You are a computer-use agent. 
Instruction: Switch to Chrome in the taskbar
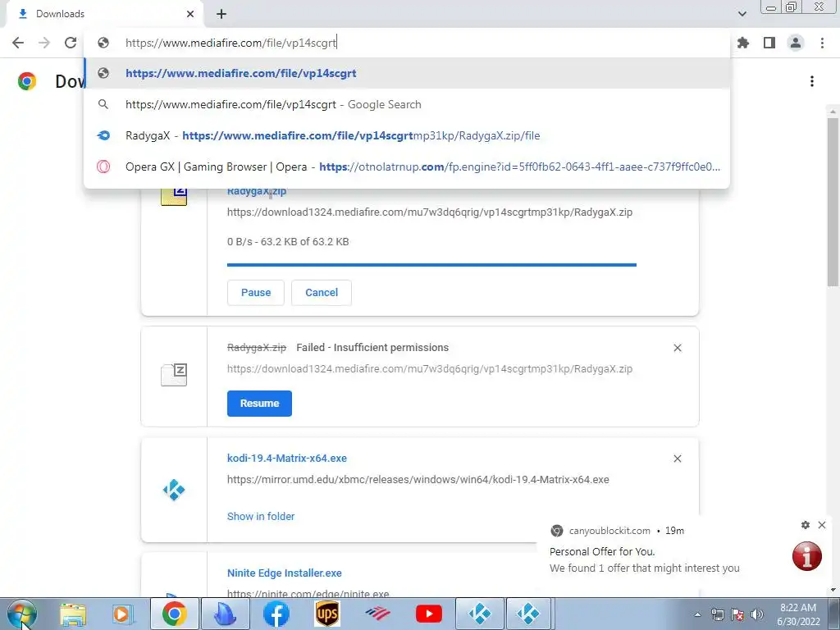[174, 614]
